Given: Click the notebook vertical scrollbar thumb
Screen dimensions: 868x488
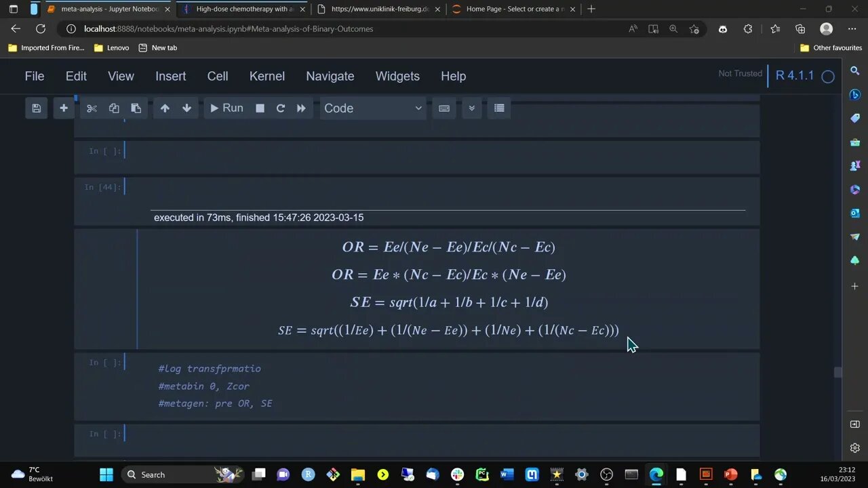Looking at the screenshot, I should click(837, 372).
